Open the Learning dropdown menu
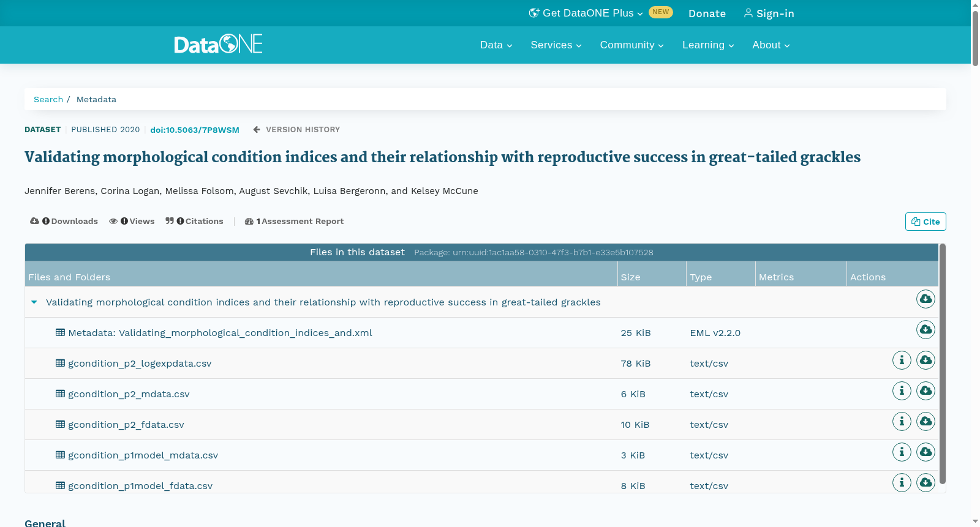Viewport: 980px width, 527px height. (x=708, y=45)
